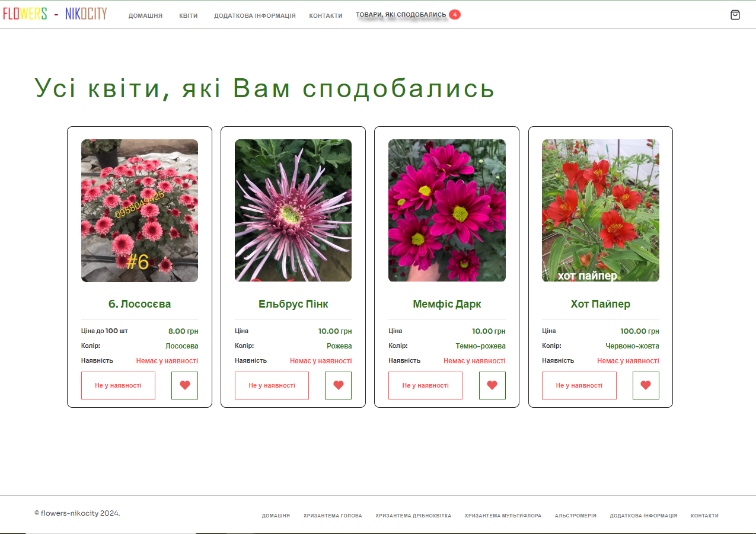Click favorites counter badge showing 4
Viewport: 756px width, 534px height.
(455, 15)
